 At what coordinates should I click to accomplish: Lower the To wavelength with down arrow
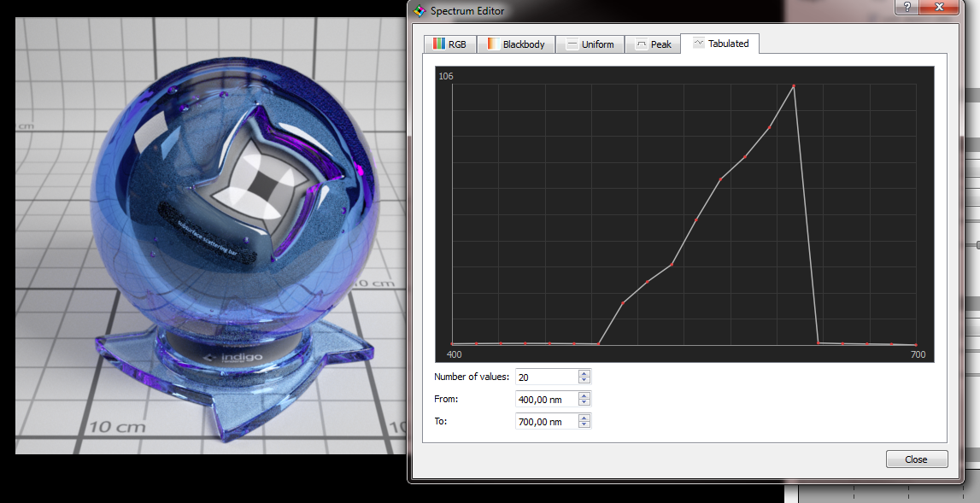pos(584,424)
